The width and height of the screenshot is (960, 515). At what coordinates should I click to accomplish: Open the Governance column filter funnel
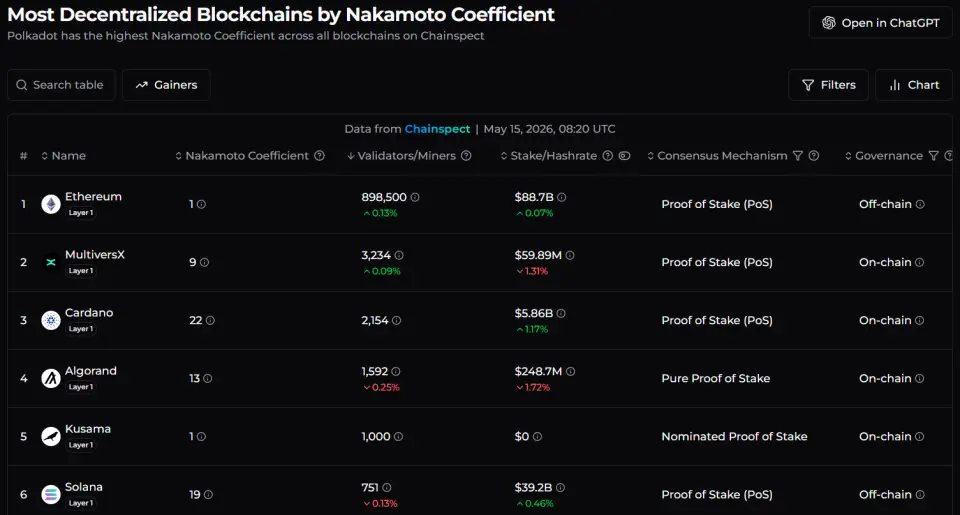pyautogui.click(x=934, y=156)
